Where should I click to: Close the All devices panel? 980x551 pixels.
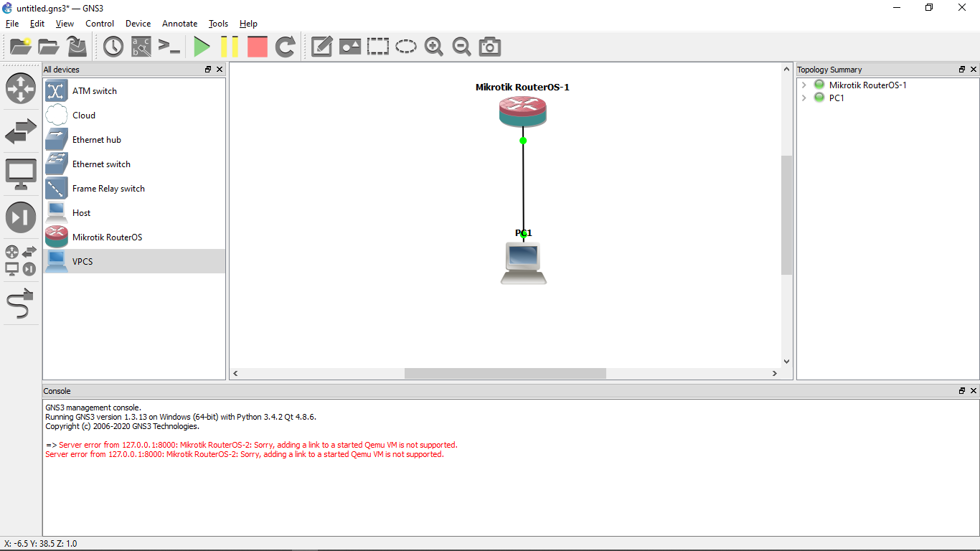pos(220,70)
